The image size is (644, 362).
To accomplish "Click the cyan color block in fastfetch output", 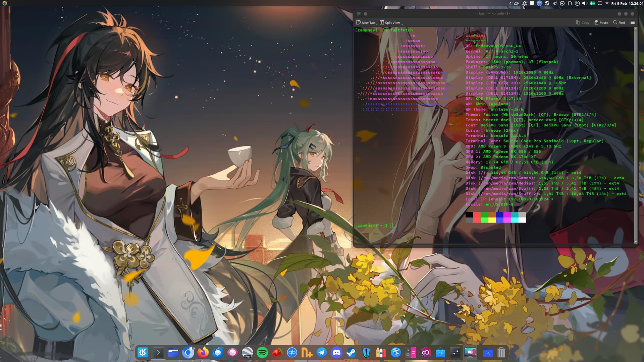I will (x=515, y=218).
